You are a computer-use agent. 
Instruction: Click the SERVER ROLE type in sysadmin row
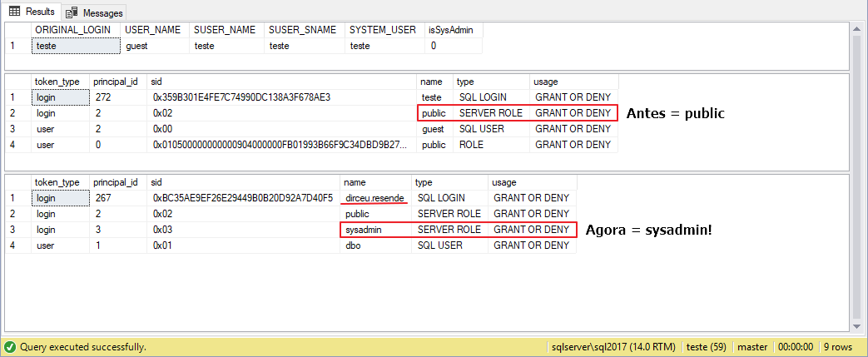450,229
